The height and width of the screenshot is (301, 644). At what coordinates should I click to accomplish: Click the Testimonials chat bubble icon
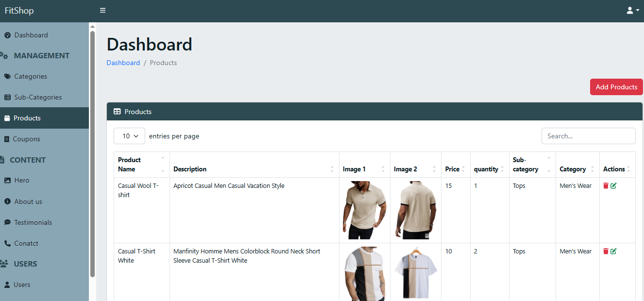(7, 223)
